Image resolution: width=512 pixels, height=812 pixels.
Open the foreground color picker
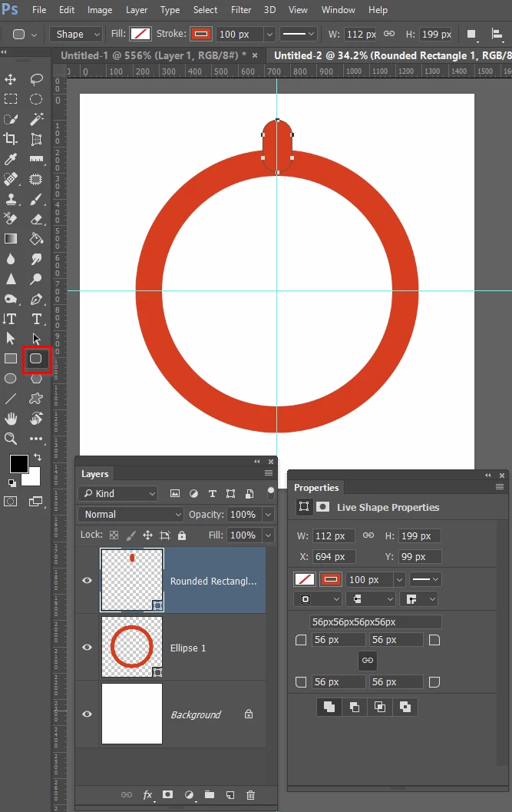pyautogui.click(x=18, y=464)
